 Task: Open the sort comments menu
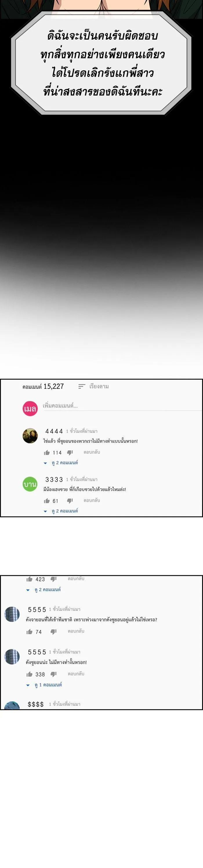tap(94, 386)
